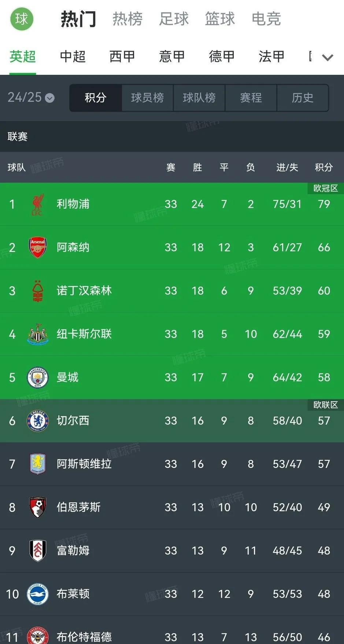This screenshot has width=344, height=644.
Task: Select the Nottingham Forest crest
Action: pyautogui.click(x=38, y=291)
